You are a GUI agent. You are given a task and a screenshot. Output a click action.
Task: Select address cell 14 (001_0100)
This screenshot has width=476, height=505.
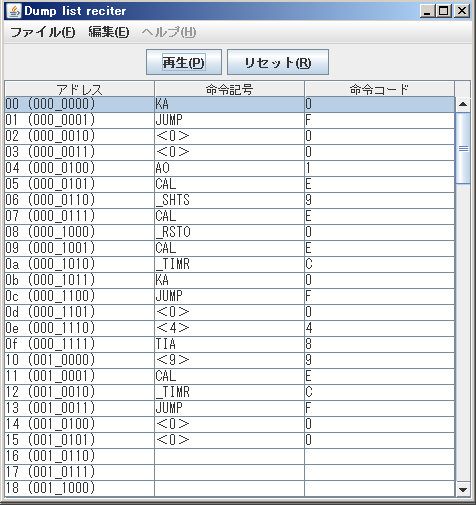pos(79,424)
